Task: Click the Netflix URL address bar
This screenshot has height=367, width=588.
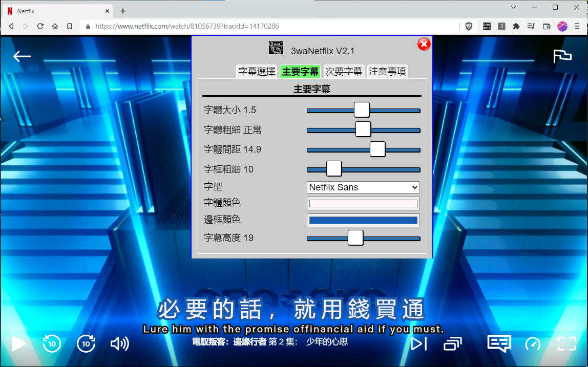Action: 270,26
